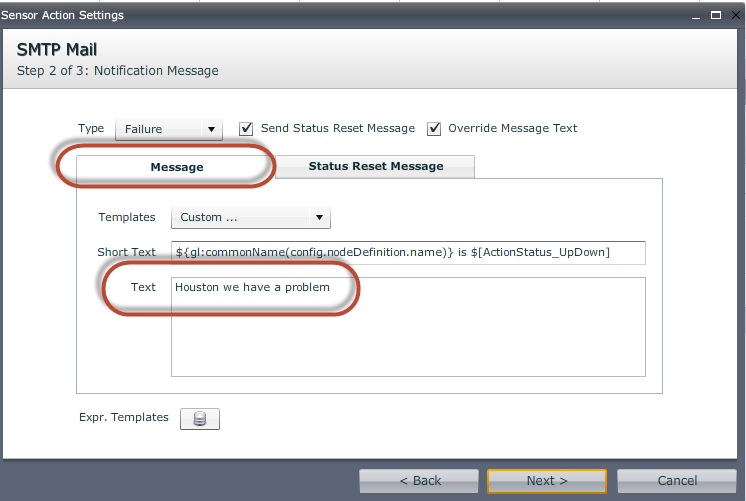Proceed by clicking the Next > button
The height and width of the screenshot is (501, 746).
click(547, 481)
